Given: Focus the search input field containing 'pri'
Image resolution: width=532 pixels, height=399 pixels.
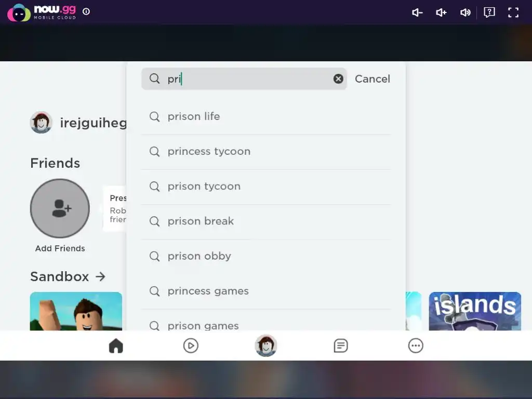Looking at the screenshot, I should click(244, 79).
